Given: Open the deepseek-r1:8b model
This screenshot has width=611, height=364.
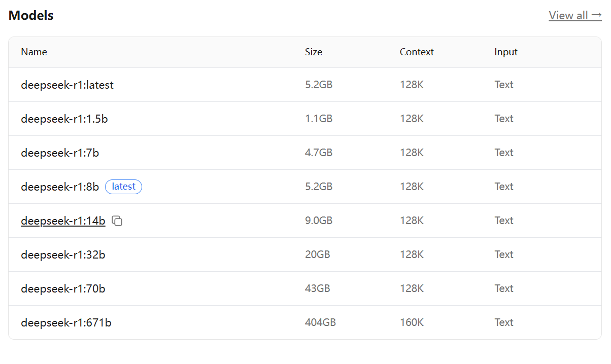Looking at the screenshot, I should click(60, 187).
